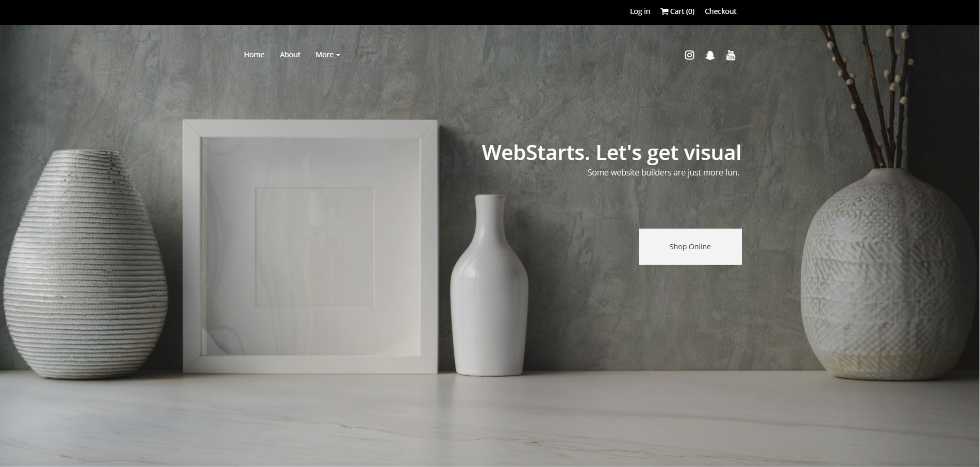980x467 pixels.
Task: Click the Log in link
Action: coord(640,11)
